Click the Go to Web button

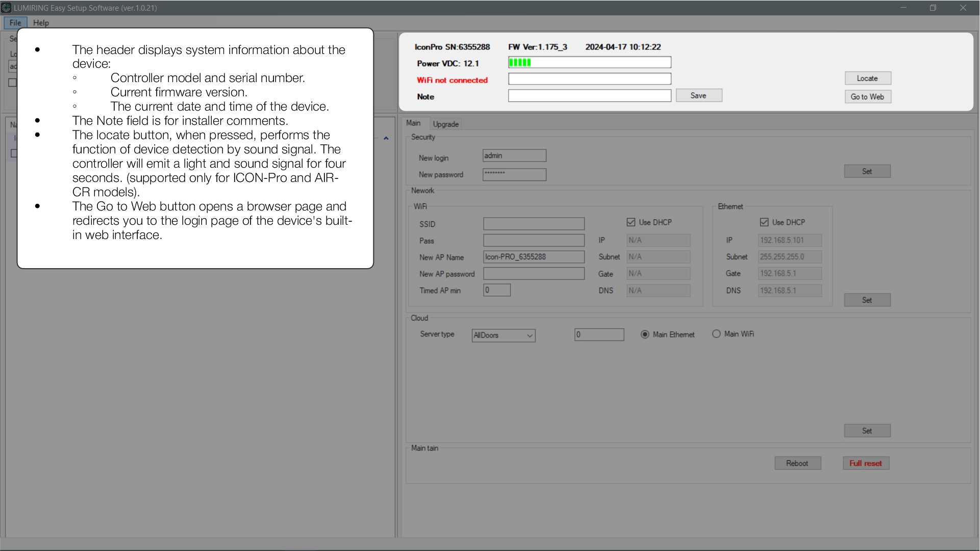pyautogui.click(x=867, y=96)
